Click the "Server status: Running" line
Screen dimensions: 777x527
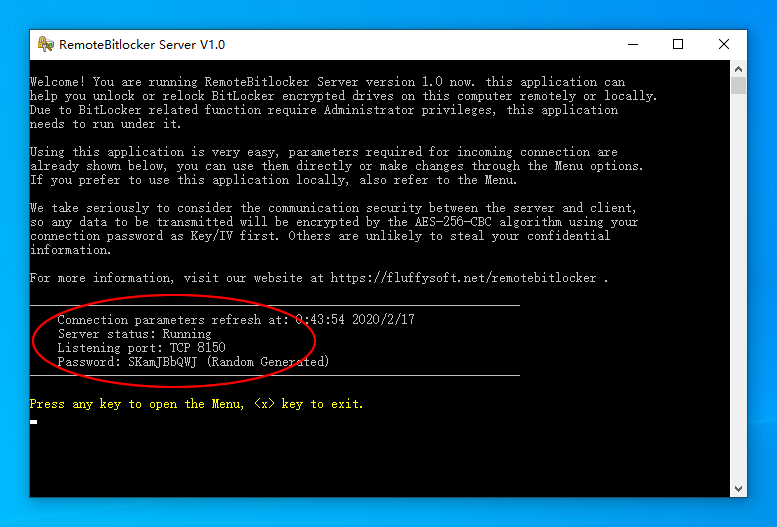click(134, 334)
